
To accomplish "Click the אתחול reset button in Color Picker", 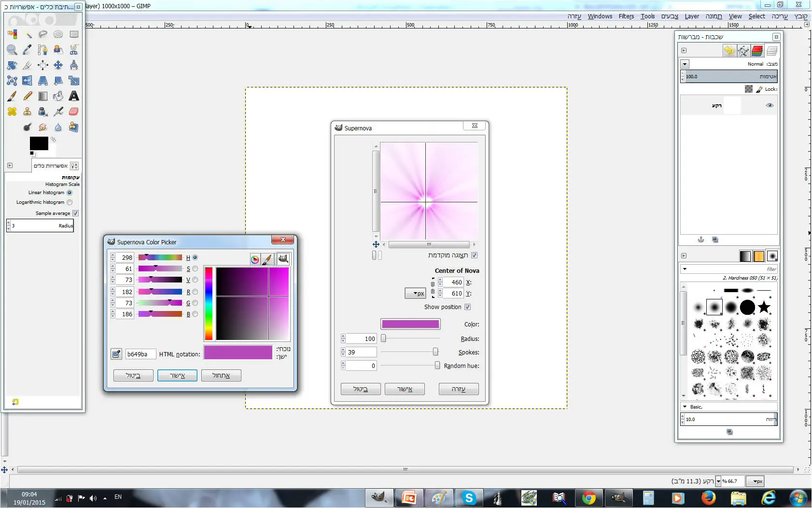I will [x=221, y=375].
